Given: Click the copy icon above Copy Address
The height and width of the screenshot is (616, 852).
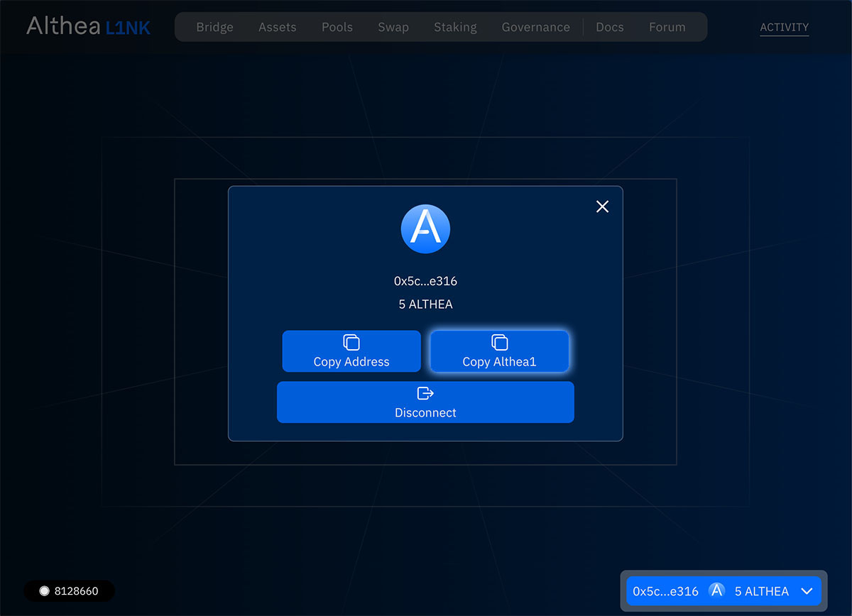Looking at the screenshot, I should pyautogui.click(x=351, y=343).
